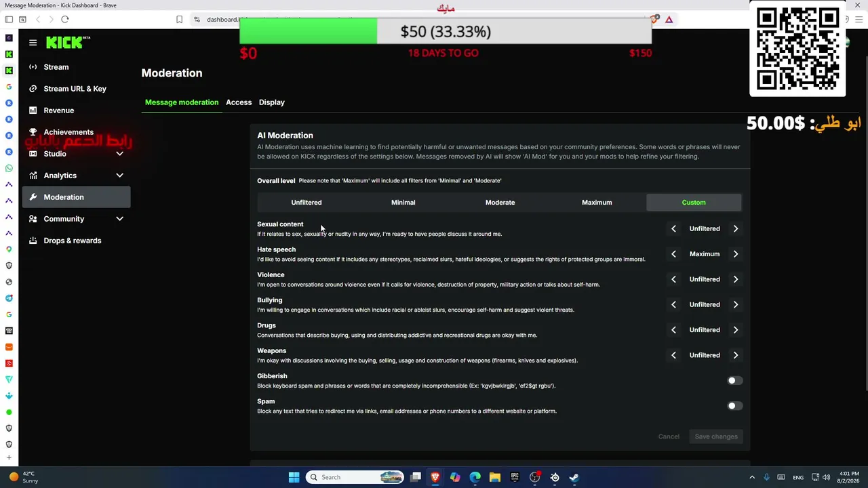Click the 'AI Moderation' heading

point(285,136)
